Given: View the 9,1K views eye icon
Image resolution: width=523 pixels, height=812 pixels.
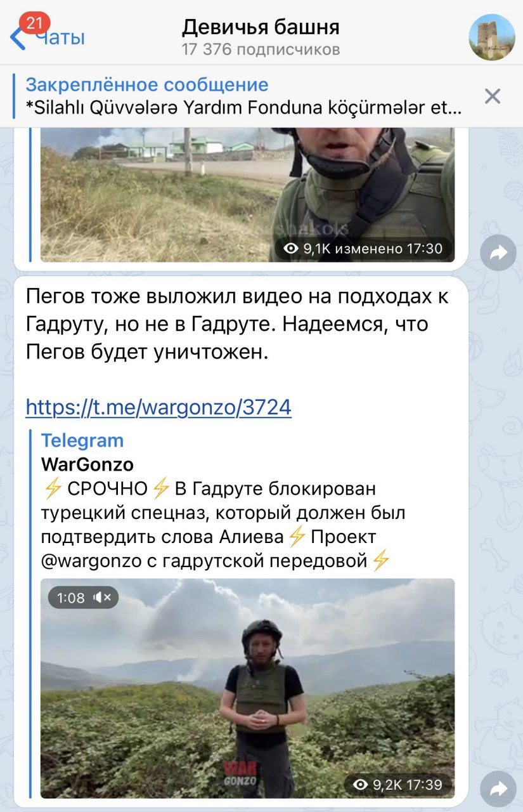Looking at the screenshot, I should point(291,249).
